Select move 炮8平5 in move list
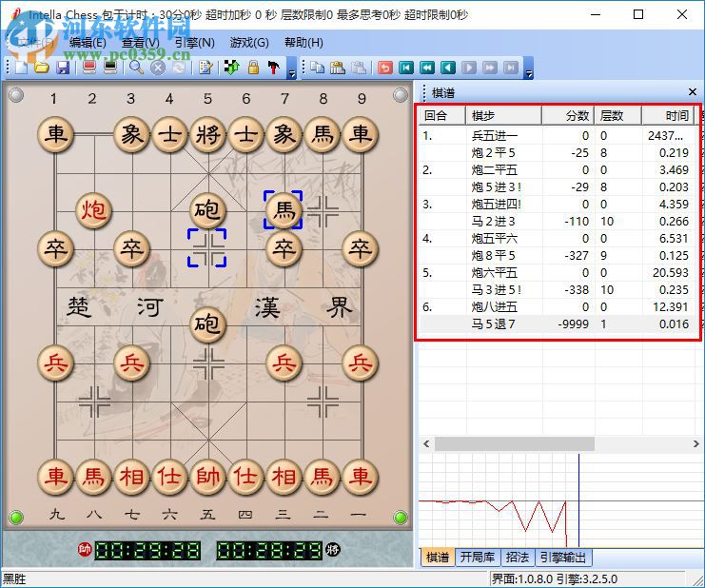 coord(493,255)
